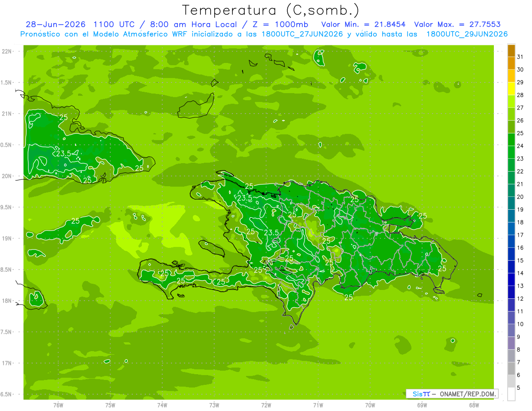
Task: Click the "72W" longitude label
Action: 266,405
